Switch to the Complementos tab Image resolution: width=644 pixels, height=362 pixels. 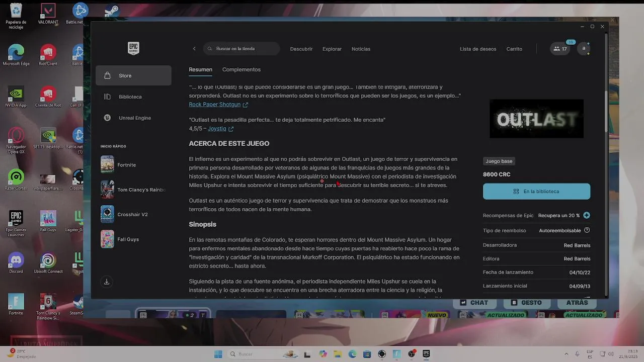click(242, 69)
